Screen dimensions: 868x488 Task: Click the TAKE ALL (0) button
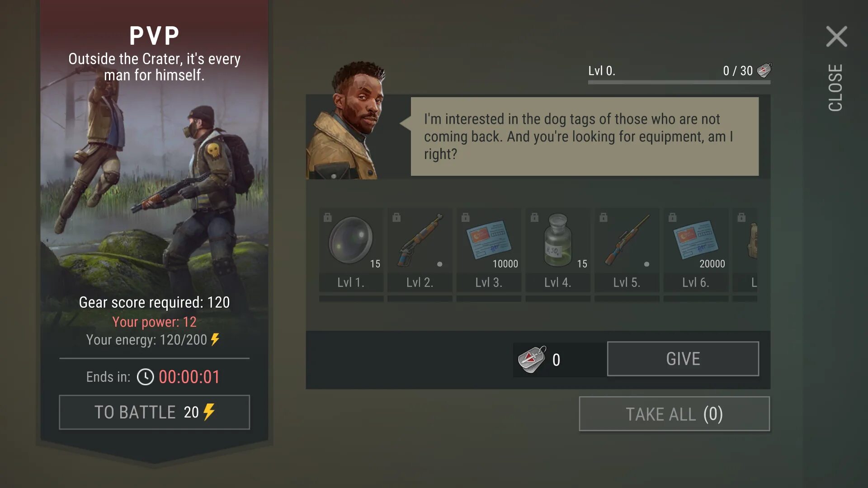click(x=675, y=414)
